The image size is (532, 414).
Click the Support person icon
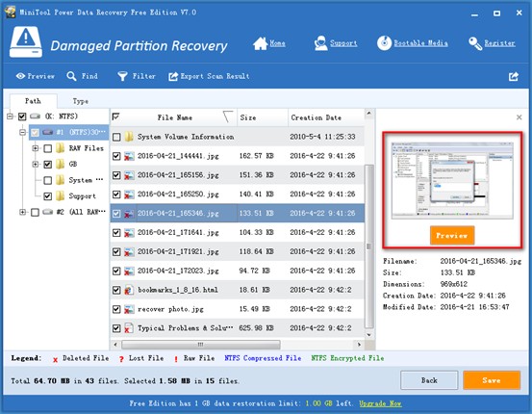pos(320,43)
